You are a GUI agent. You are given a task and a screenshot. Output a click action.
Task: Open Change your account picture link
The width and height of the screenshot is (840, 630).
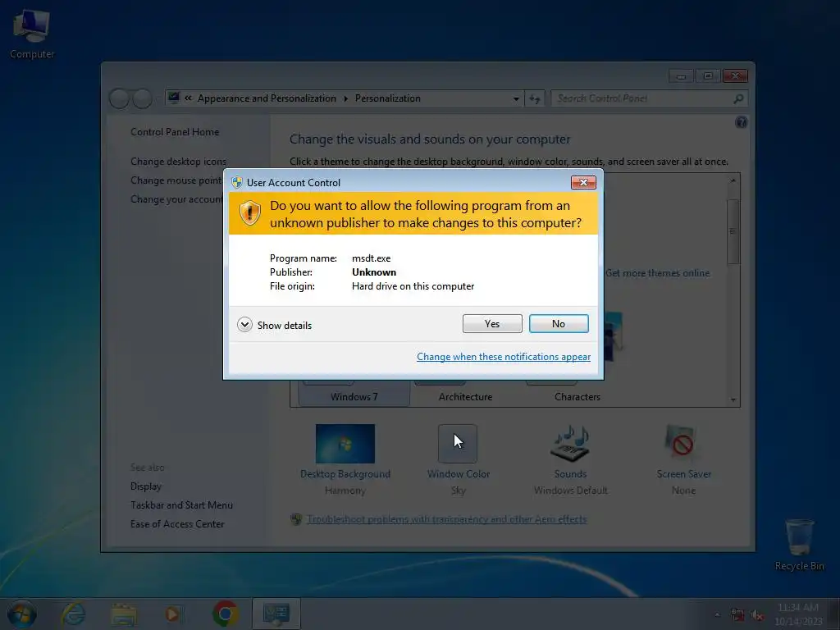point(176,199)
